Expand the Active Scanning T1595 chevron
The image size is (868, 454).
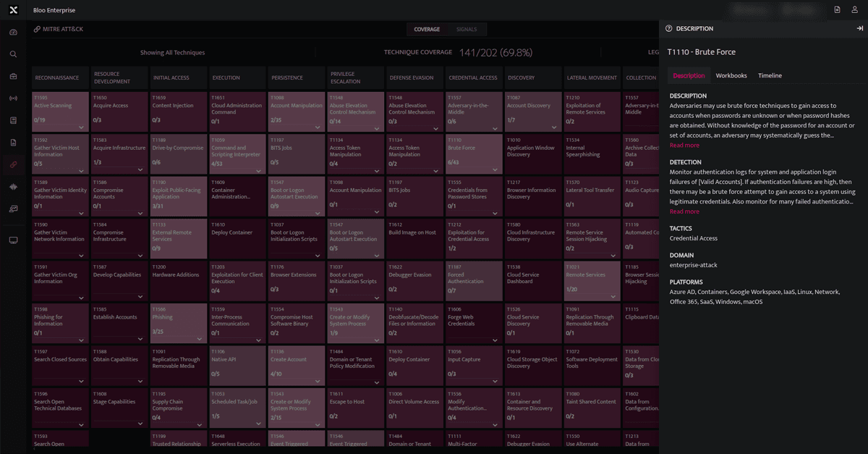point(81,127)
